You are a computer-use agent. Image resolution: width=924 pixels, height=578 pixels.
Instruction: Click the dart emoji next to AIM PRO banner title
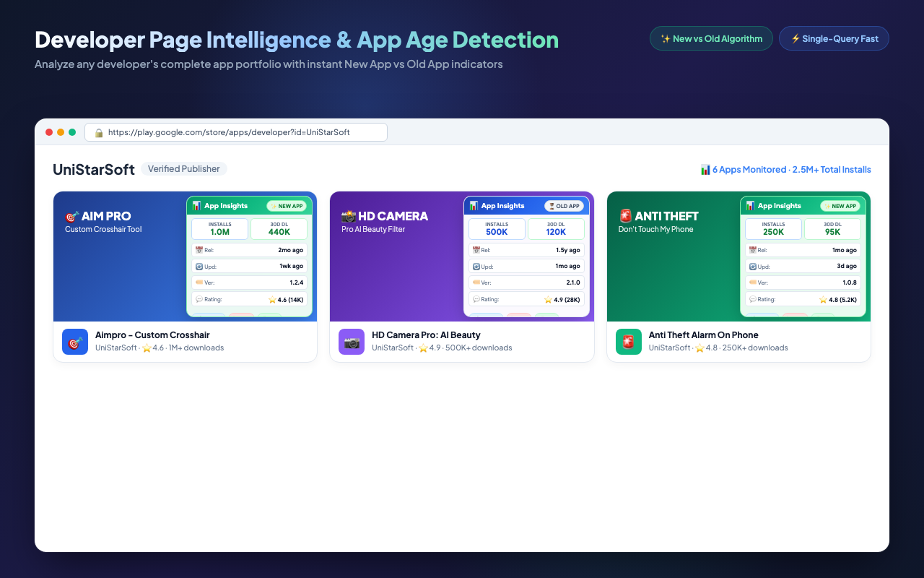click(x=71, y=216)
